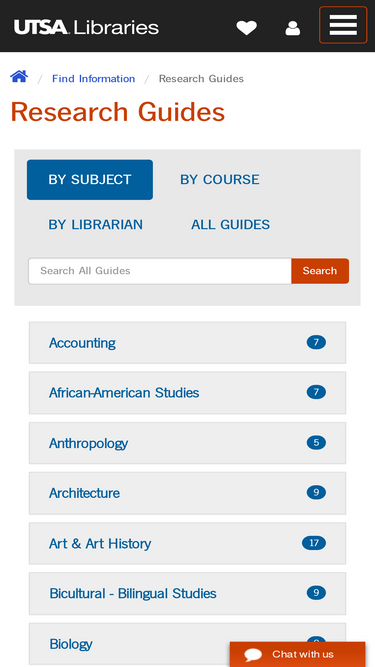Click the UTSA Libraries logo
The image size is (375, 667).
[x=86, y=28]
